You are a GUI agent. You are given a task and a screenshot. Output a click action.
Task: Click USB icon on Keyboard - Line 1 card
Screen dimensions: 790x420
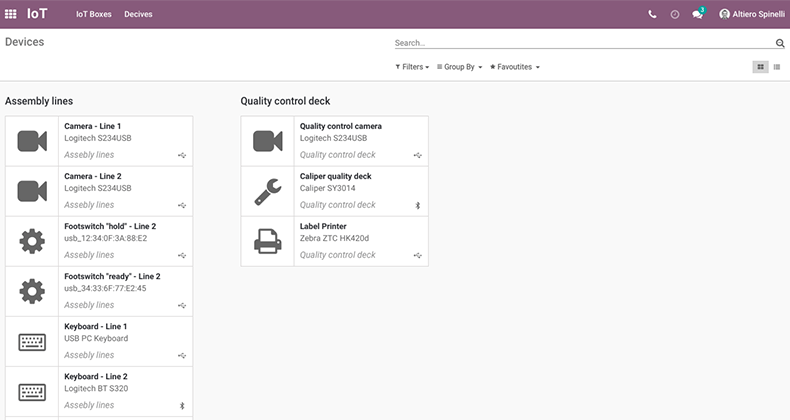click(x=182, y=356)
